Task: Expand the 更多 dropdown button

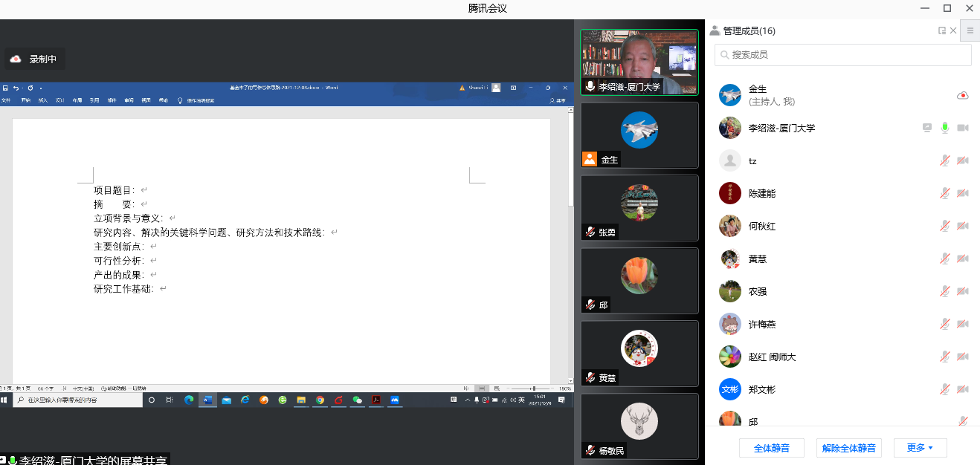Action: [920, 448]
